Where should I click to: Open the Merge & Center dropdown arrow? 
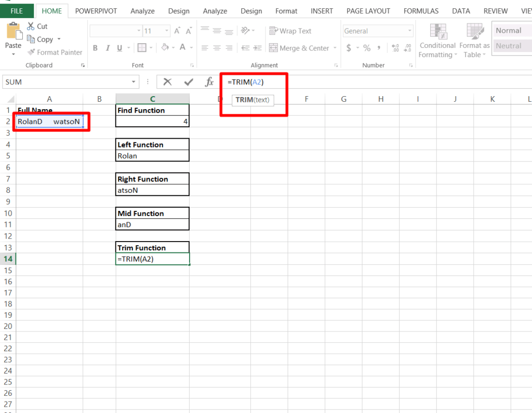pos(335,48)
